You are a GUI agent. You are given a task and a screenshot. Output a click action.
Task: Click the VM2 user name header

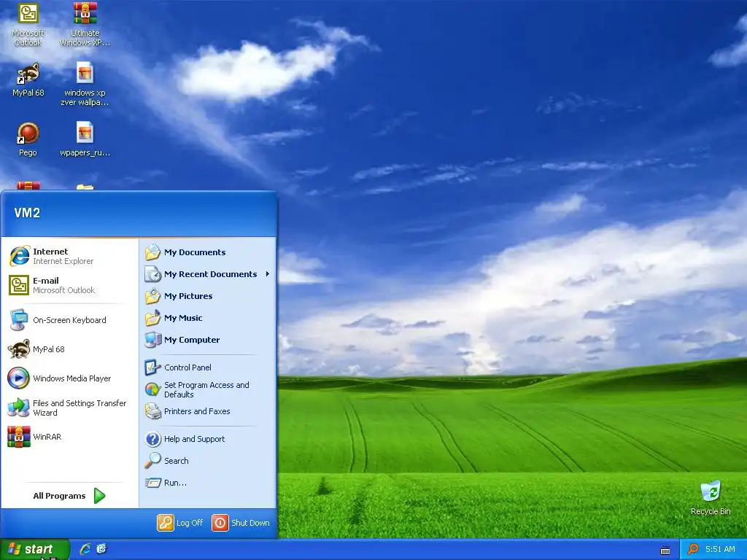27,213
